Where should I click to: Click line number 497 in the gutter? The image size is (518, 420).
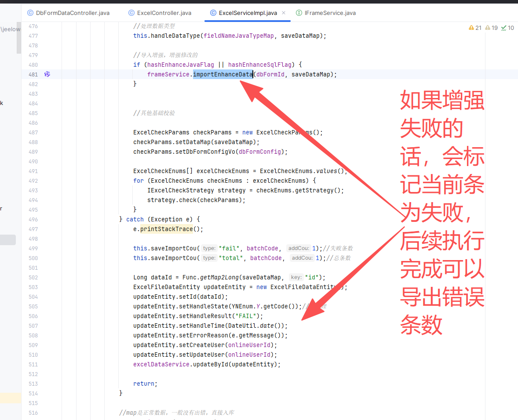coord(33,229)
